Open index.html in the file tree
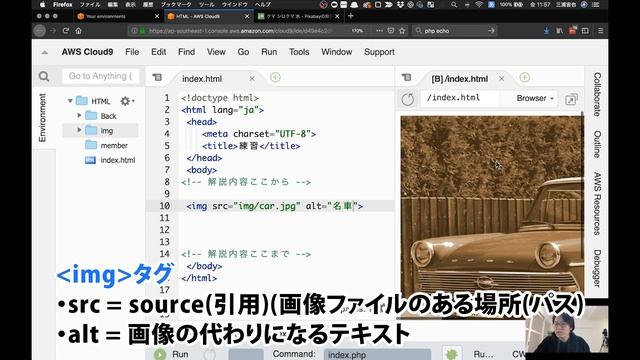The image size is (640, 360). (118, 160)
